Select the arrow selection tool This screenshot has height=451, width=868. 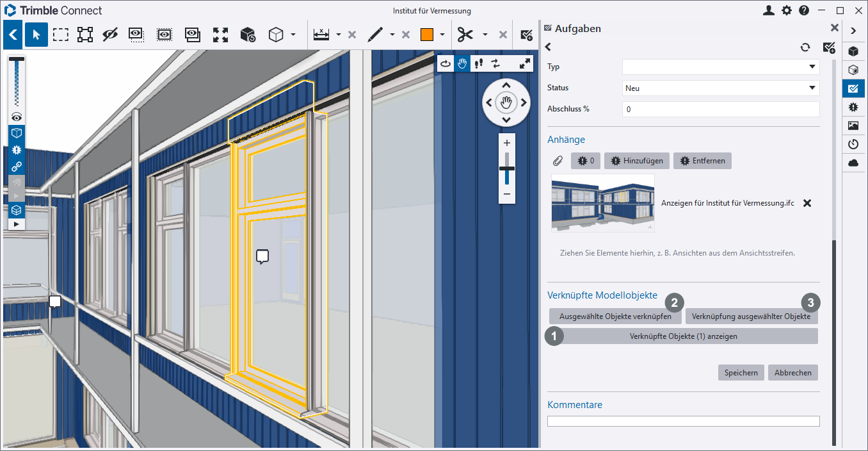36,35
